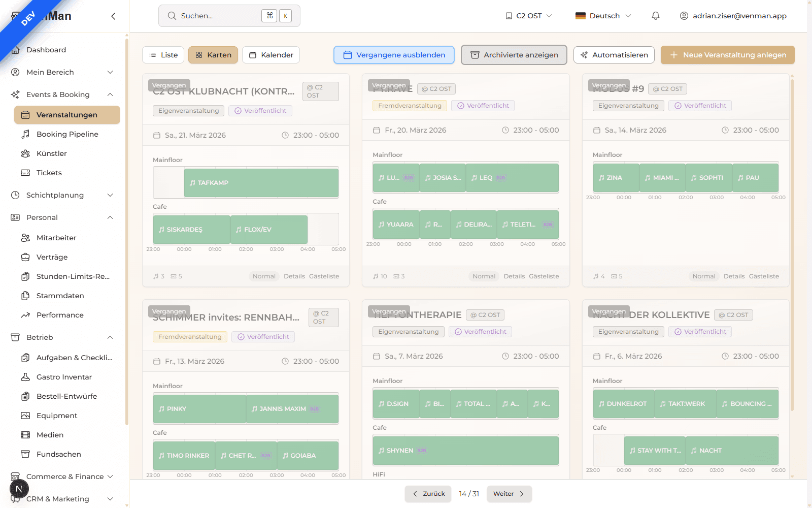
Task: Click the user avatar icon beside email
Action: pyautogui.click(x=684, y=16)
